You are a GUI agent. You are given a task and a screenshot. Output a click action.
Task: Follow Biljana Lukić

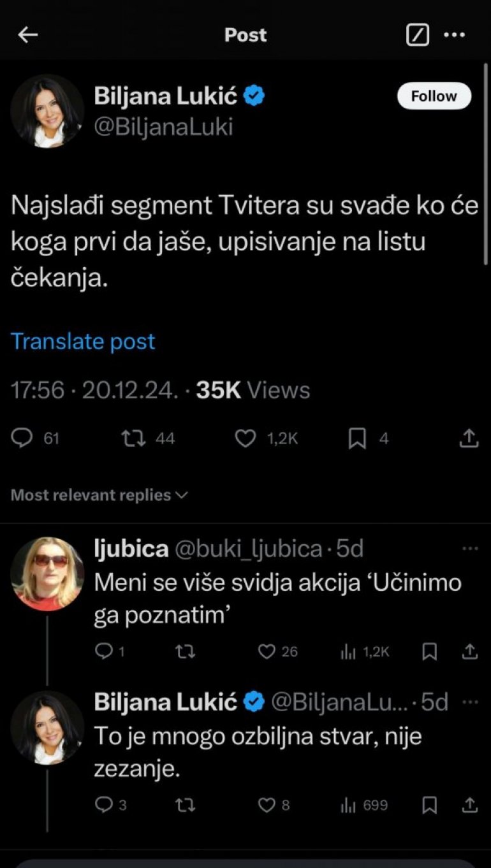click(434, 96)
